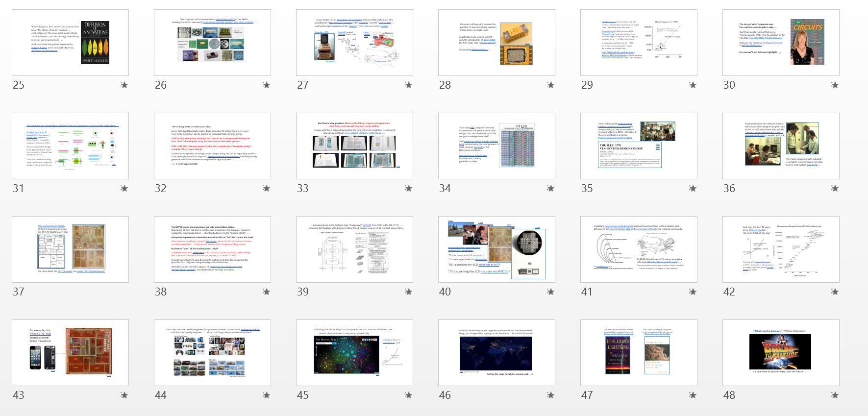Click the transition star icon under slide 25
This screenshot has width=868, height=416.
point(124,85)
